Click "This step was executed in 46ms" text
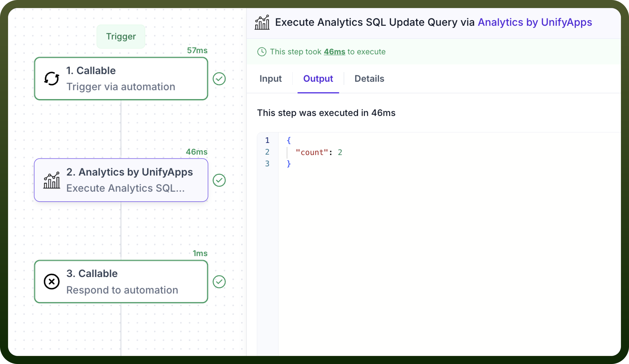The height and width of the screenshot is (364, 629). pyautogui.click(x=326, y=113)
